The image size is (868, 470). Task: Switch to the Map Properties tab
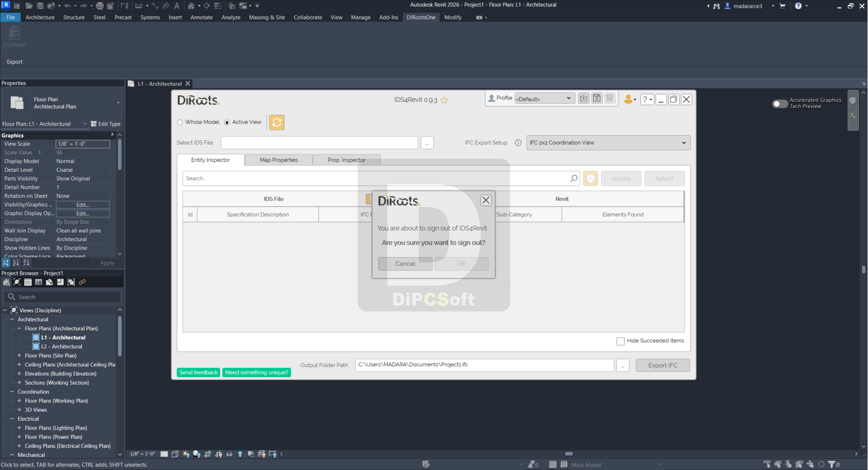pos(278,160)
